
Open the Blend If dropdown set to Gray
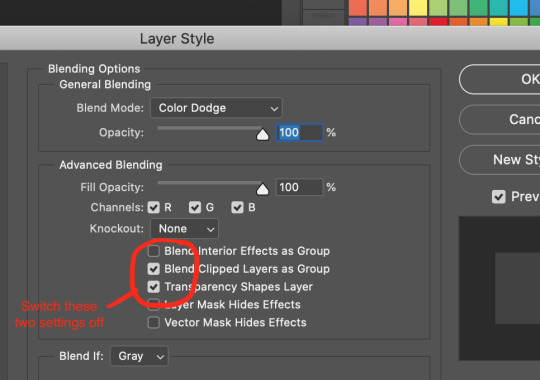139,356
